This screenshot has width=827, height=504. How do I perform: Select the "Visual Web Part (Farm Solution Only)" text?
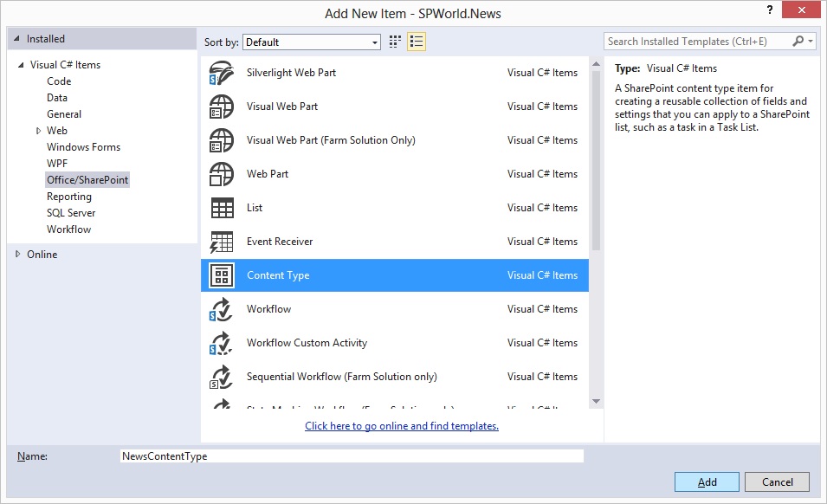pyautogui.click(x=331, y=140)
